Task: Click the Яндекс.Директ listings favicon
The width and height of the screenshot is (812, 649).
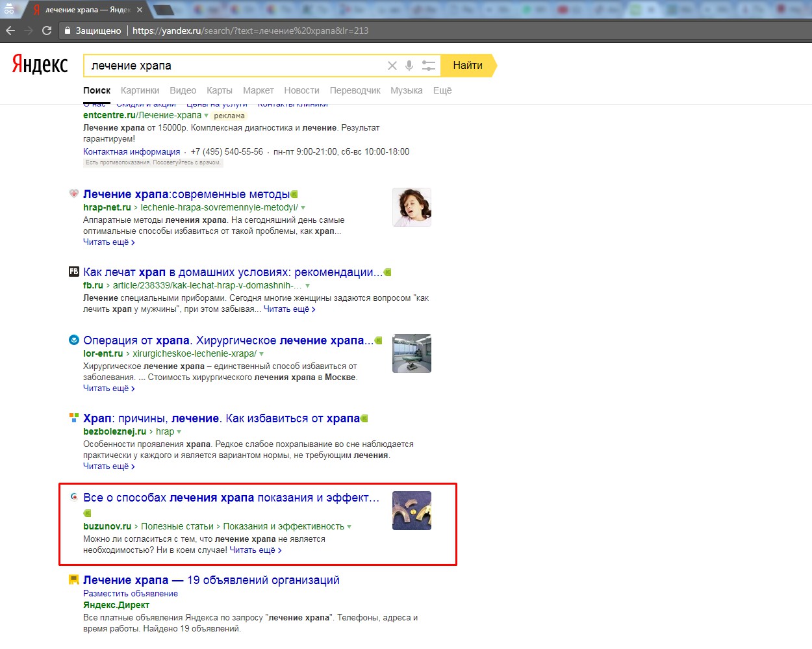Action: (x=74, y=579)
